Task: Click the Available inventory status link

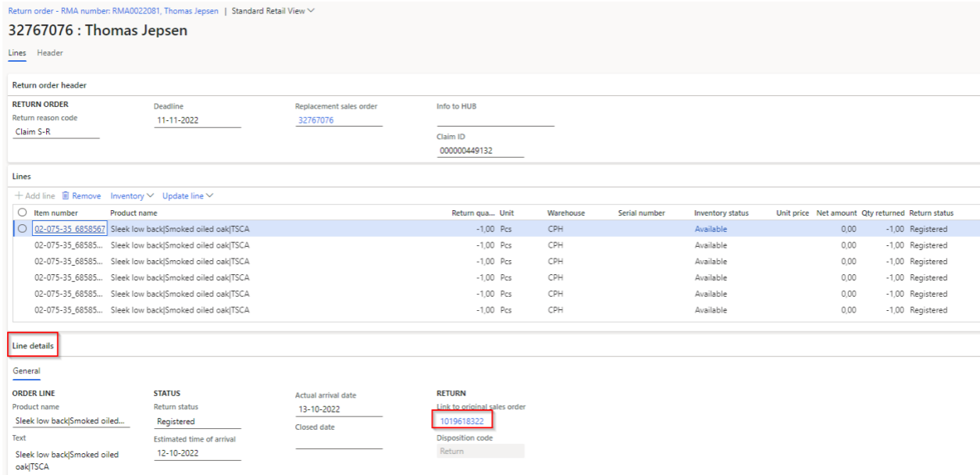Action: coord(711,229)
